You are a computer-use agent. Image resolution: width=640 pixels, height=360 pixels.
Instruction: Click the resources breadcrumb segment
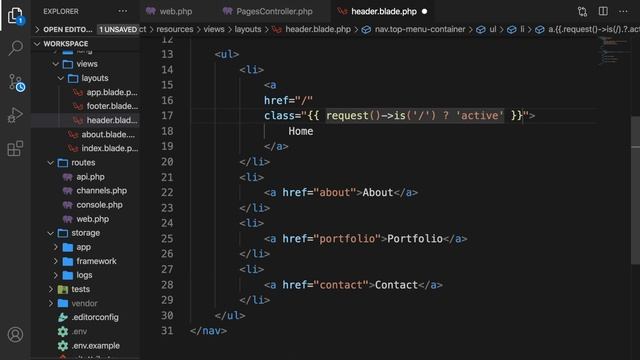tap(175, 29)
